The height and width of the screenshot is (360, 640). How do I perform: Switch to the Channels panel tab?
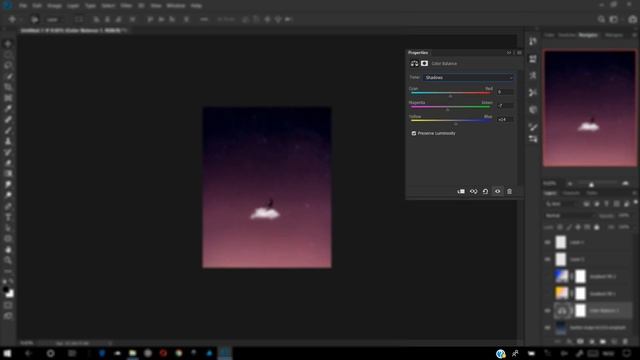point(571,193)
